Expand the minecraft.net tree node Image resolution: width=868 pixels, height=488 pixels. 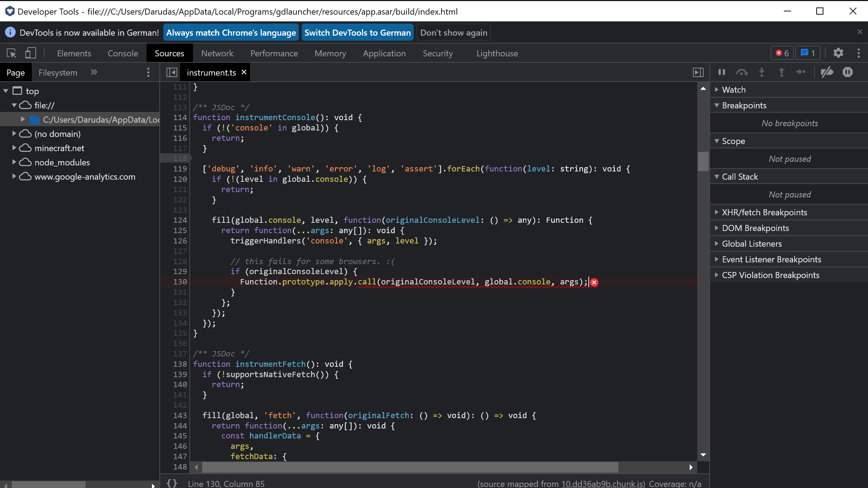click(x=14, y=148)
